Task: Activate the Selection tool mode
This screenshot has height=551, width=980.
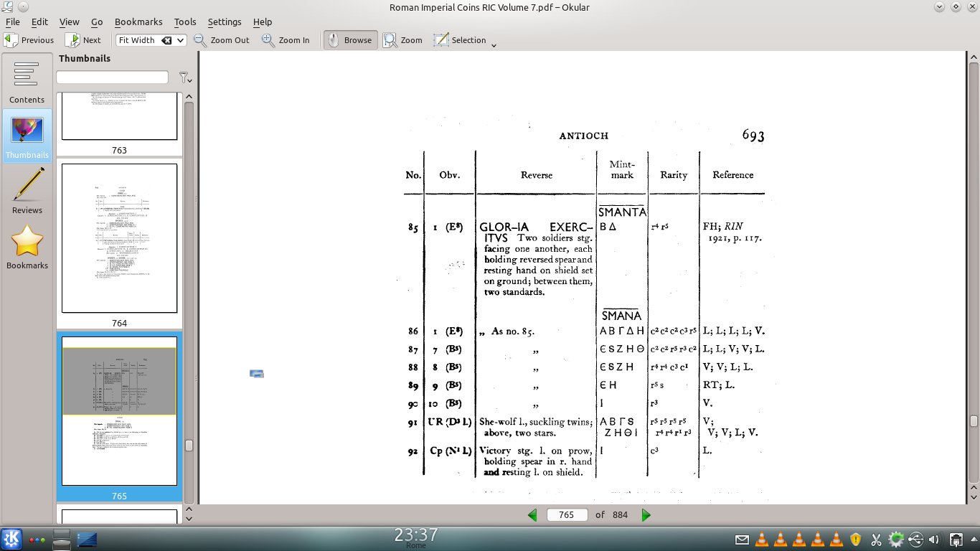Action: [x=460, y=40]
